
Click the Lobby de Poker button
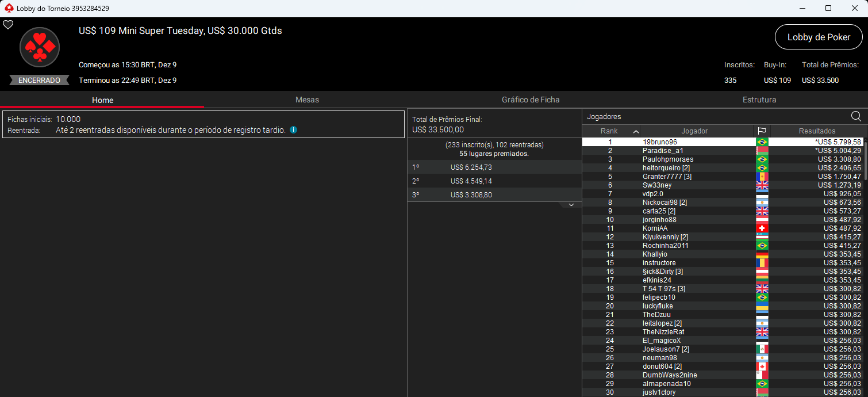pyautogui.click(x=819, y=37)
